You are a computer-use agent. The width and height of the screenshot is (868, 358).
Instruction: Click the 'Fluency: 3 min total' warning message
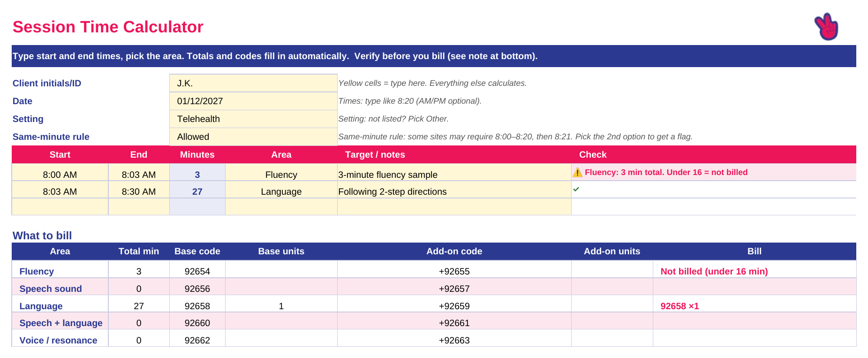tap(666, 172)
